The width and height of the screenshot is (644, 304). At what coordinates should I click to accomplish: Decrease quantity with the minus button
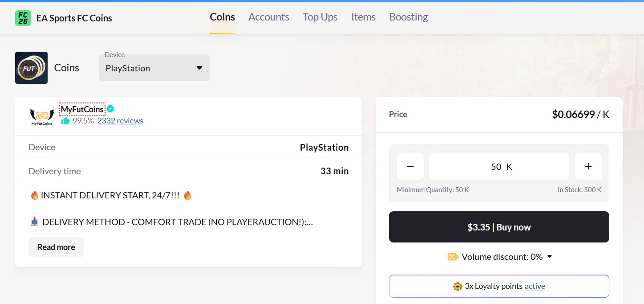click(410, 166)
